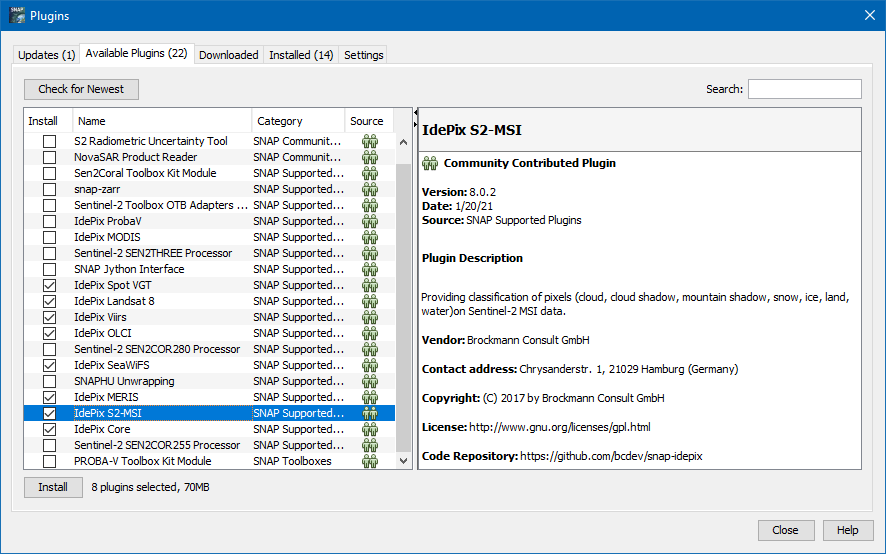This screenshot has height=554, width=886.
Task: Click source icon in IdePix Core row
Action: click(x=370, y=430)
